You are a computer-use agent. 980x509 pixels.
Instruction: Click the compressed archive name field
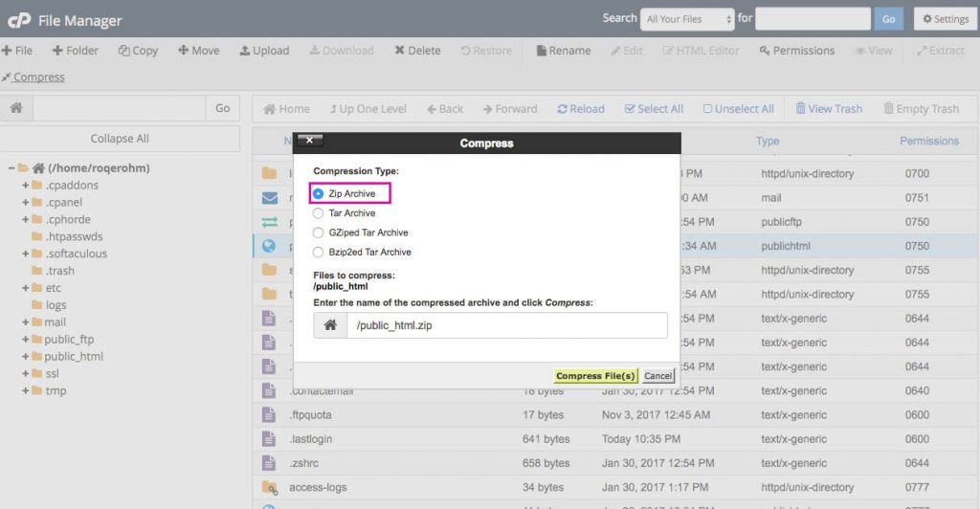pyautogui.click(x=506, y=325)
